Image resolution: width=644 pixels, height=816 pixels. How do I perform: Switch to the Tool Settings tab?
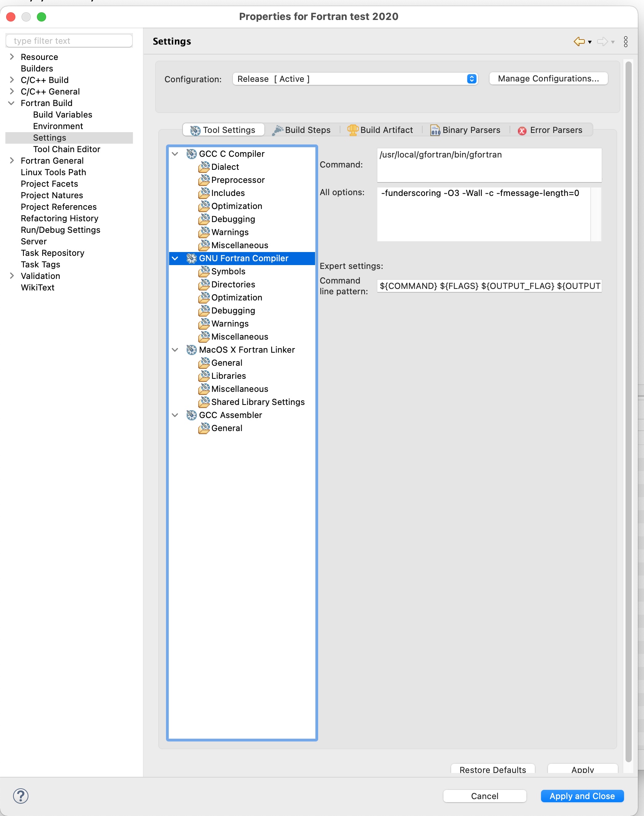click(224, 130)
